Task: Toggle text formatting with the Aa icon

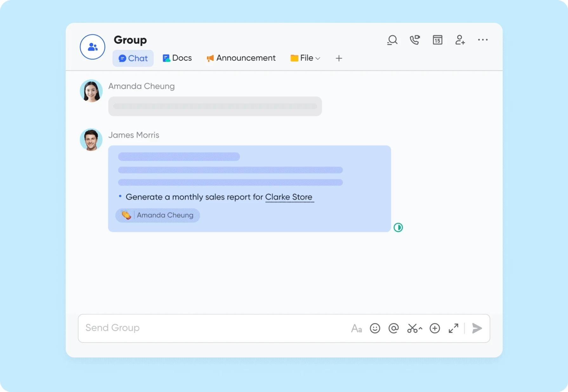Action: coord(356,328)
